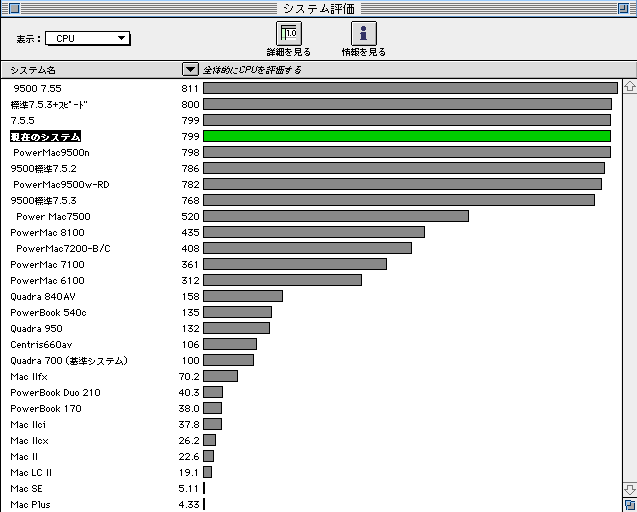Click the score value 4.33
The width and height of the screenshot is (637, 512).
click(x=189, y=505)
